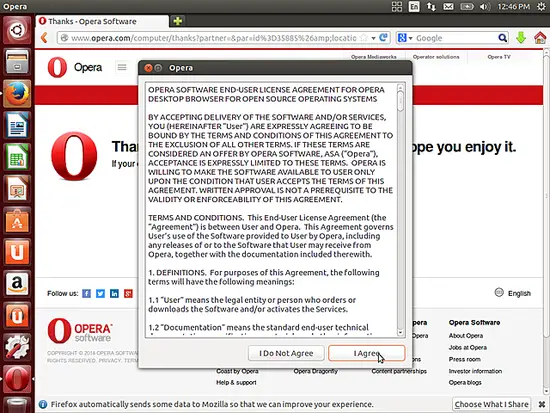The image size is (550, 413).
Task: Open LibreOffice Impress from launcher
Action: point(17,189)
